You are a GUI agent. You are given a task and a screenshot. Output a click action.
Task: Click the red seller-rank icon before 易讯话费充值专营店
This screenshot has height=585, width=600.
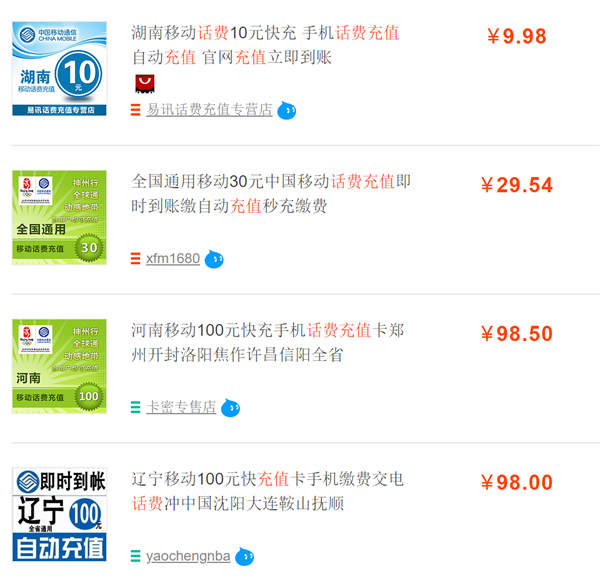click(x=135, y=110)
